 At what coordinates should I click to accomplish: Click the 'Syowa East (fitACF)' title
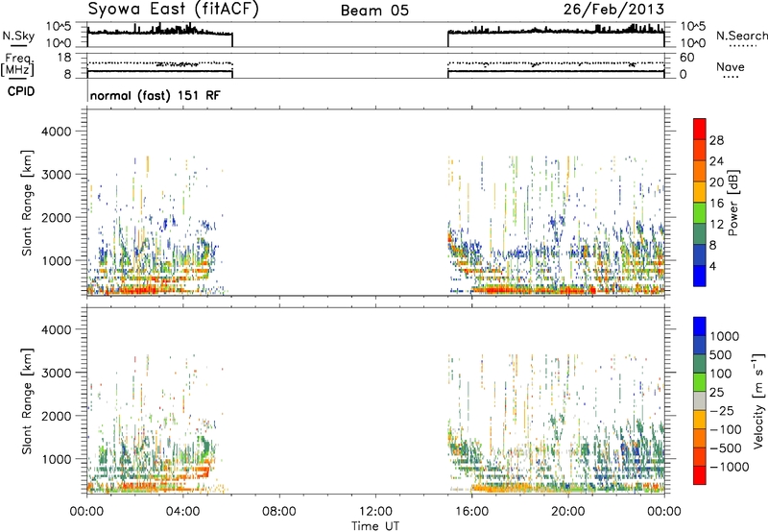click(173, 9)
